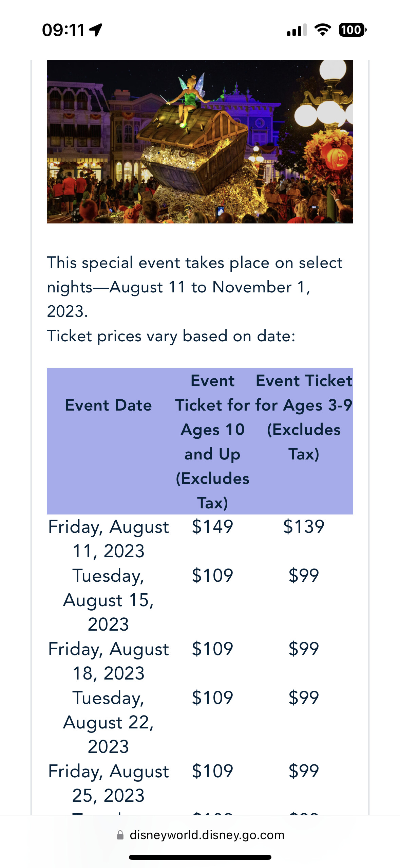
Task: Click the $139 child price for August 11
Action: pyautogui.click(x=304, y=527)
